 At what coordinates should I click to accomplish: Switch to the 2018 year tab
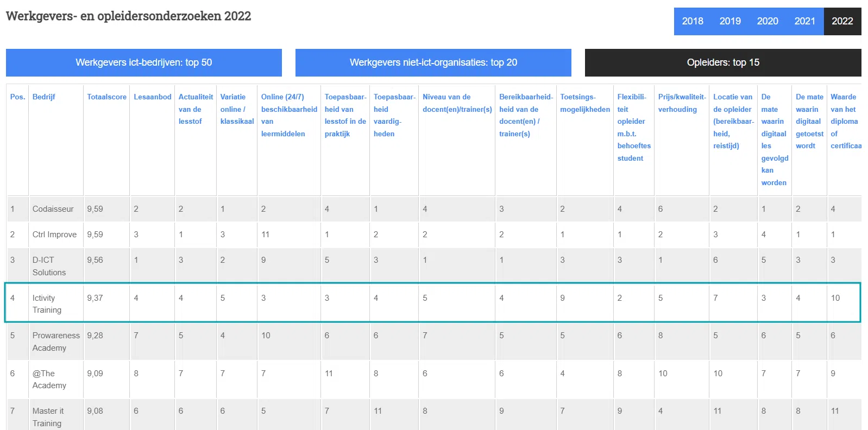pyautogui.click(x=693, y=21)
